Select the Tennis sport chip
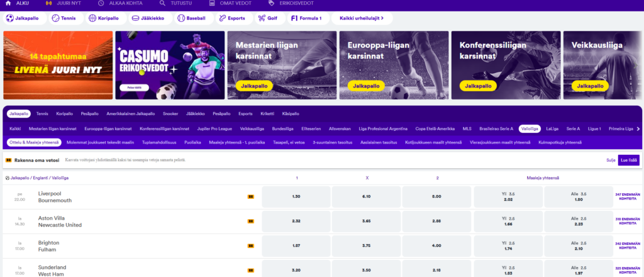The height and width of the screenshot is (277, 644). pyautogui.click(x=65, y=18)
